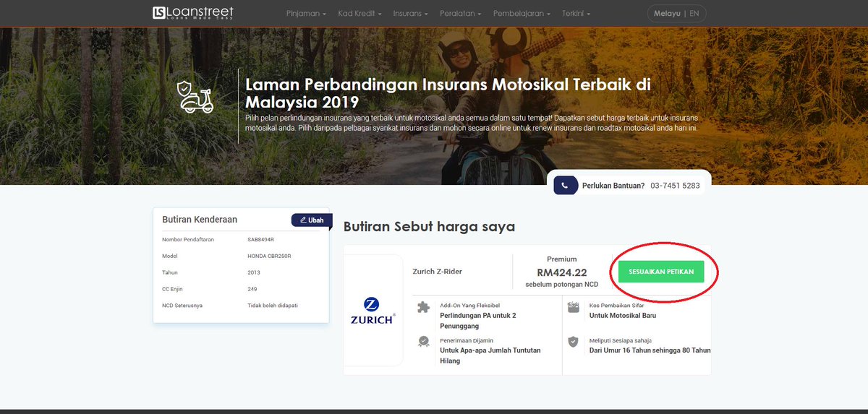This screenshot has height=414, width=868.
Task: Click the Perlukan Bantuan? label
Action: coord(613,186)
